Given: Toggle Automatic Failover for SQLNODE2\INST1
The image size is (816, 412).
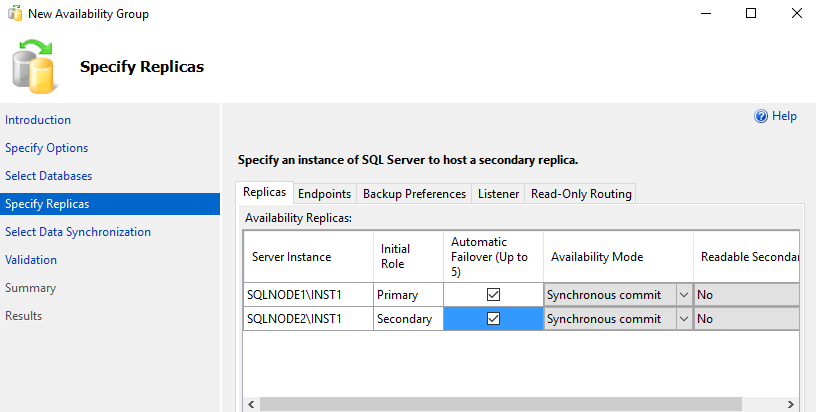Looking at the screenshot, I should click(x=493, y=319).
